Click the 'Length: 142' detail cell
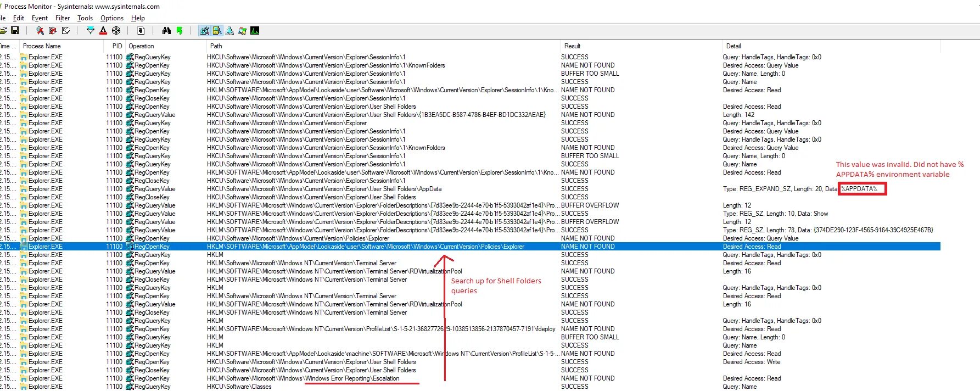The height and width of the screenshot is (391, 980). pos(738,115)
